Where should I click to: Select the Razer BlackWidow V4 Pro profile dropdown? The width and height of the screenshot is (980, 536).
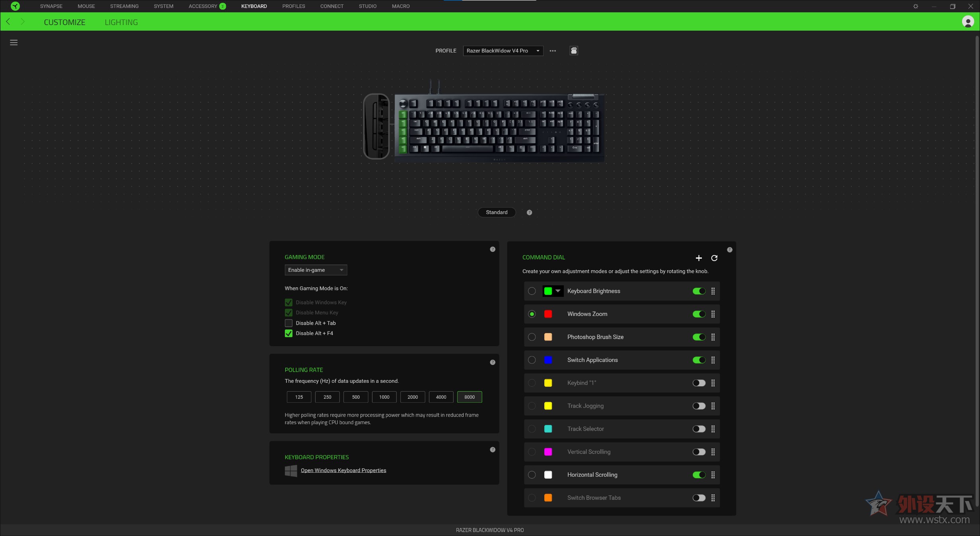(503, 50)
